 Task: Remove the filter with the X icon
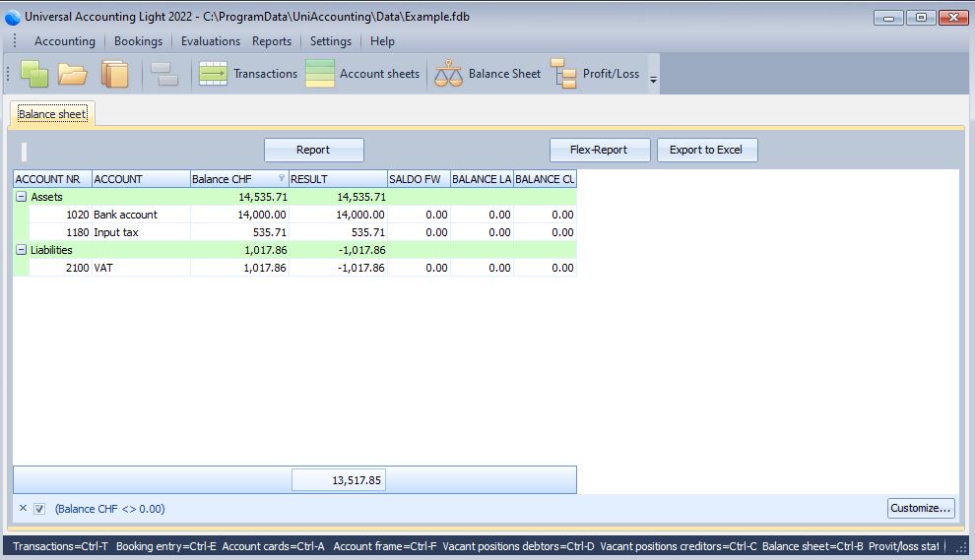coord(23,508)
